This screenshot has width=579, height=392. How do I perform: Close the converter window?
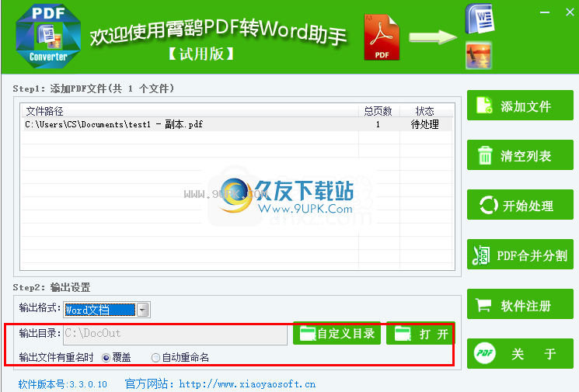570,12
